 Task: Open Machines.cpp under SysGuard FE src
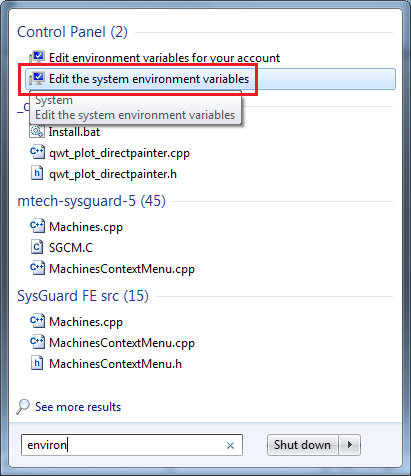[86, 322]
